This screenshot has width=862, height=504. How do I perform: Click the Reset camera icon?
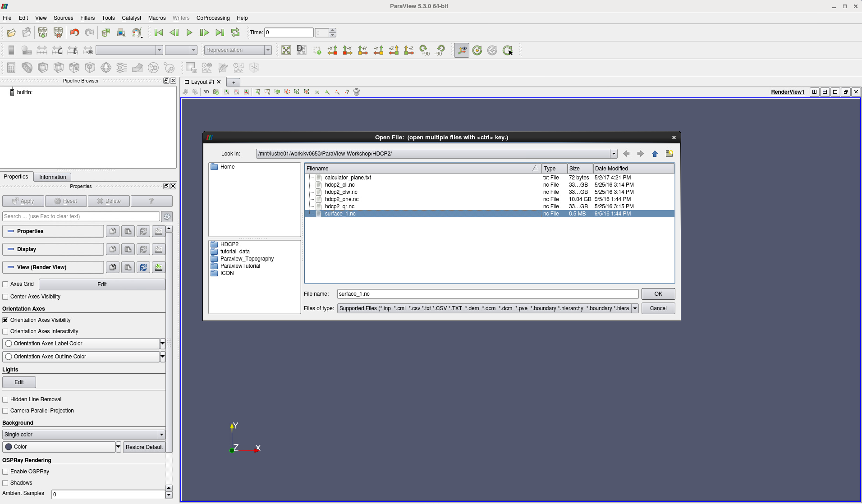click(x=286, y=50)
